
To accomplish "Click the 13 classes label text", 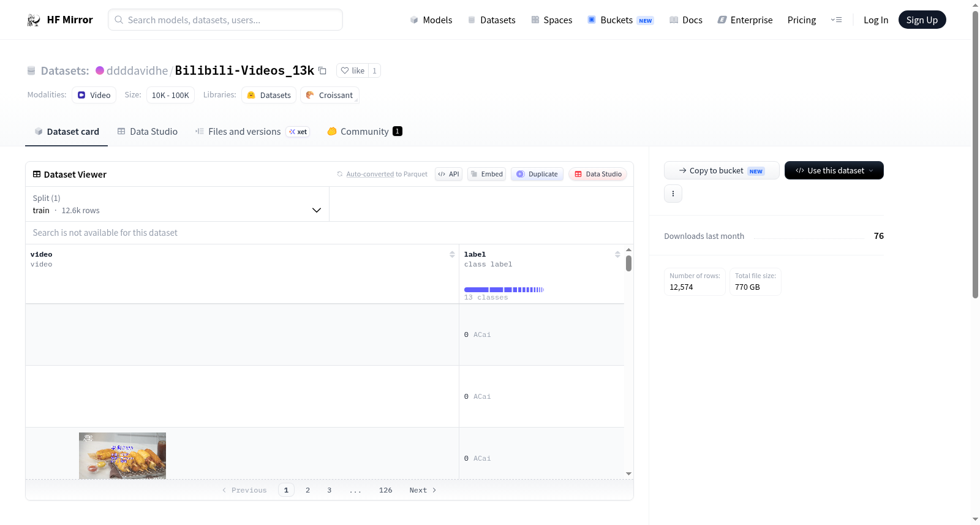I will 486,298.
